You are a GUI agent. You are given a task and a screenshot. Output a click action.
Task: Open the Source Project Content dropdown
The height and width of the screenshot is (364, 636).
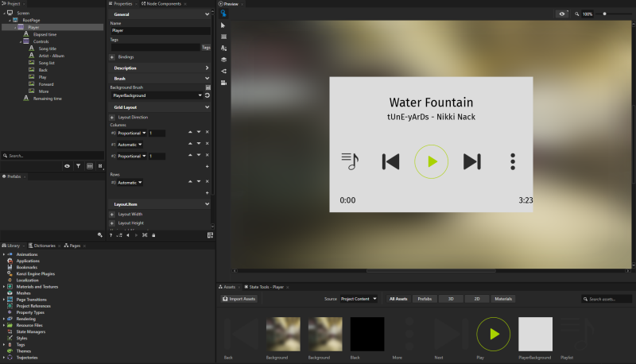359,299
